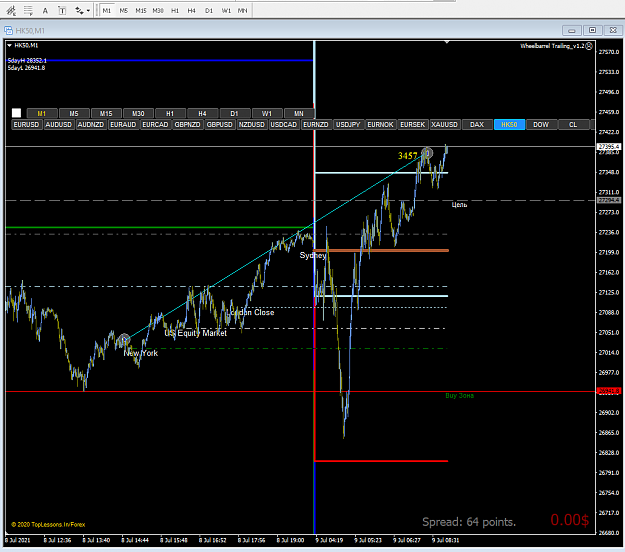Image resolution: width=625 pixels, height=552 pixels.
Task: Switch chart symbol to EURAUD
Action: click(x=123, y=125)
